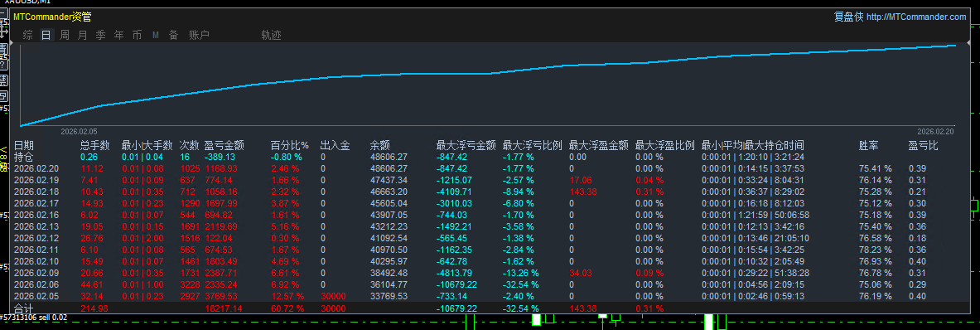Click the 47437.34 balance value

coord(389,180)
